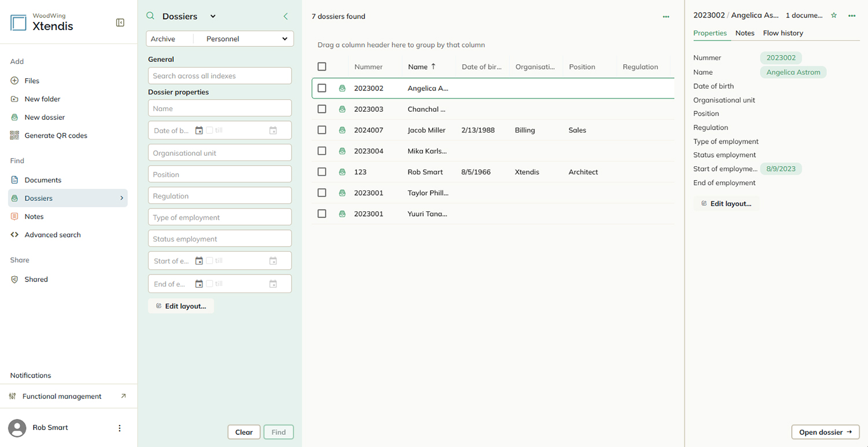
Task: Switch to the Properties tab
Action: (710, 33)
